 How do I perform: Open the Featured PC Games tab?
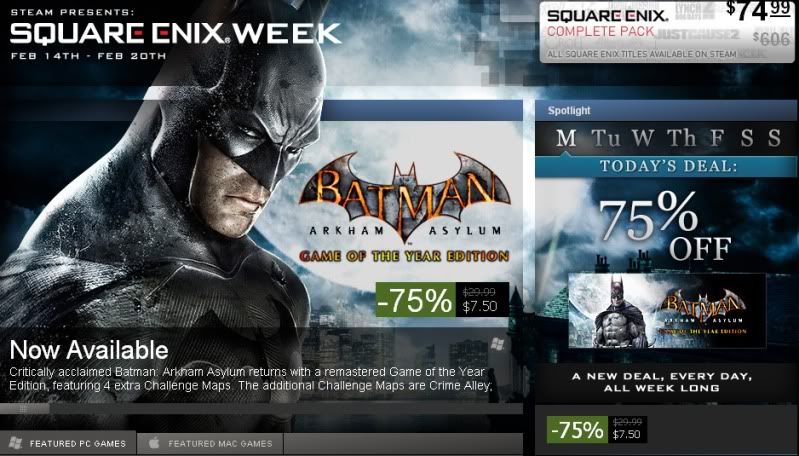(68, 443)
